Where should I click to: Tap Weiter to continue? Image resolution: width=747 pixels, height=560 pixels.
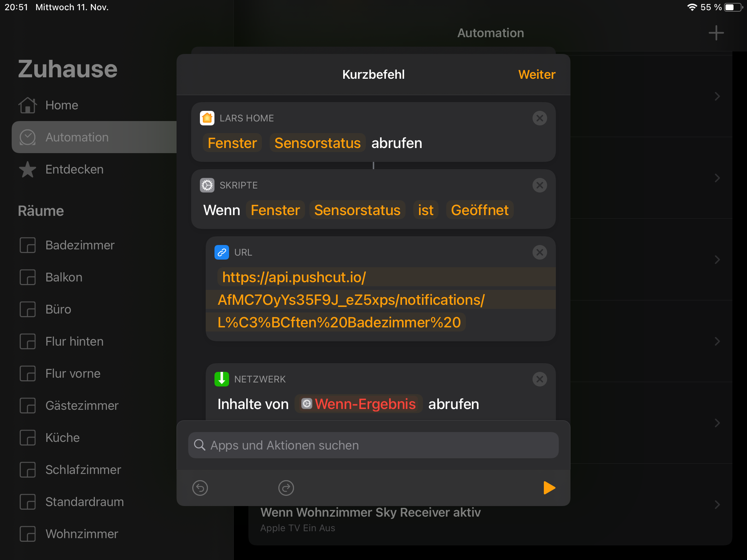537,74
